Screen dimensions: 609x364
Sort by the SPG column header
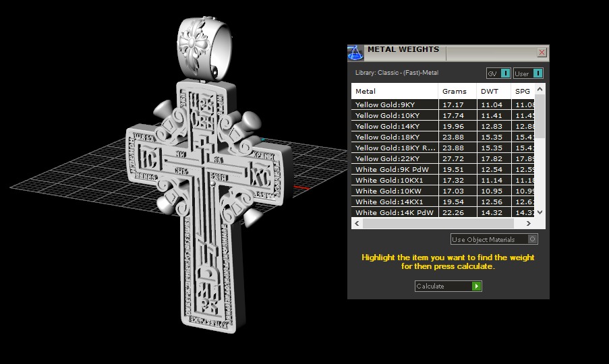pos(523,91)
